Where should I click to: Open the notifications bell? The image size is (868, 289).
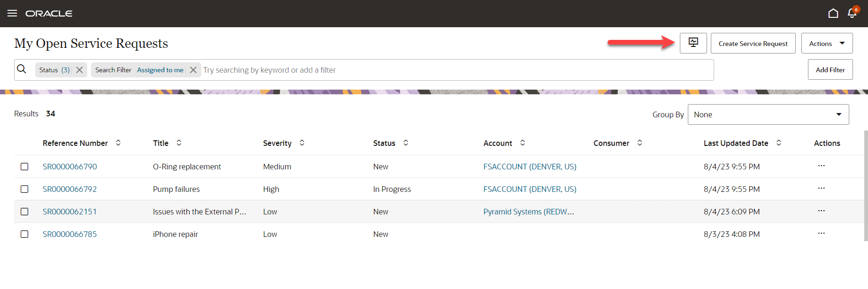coord(852,13)
